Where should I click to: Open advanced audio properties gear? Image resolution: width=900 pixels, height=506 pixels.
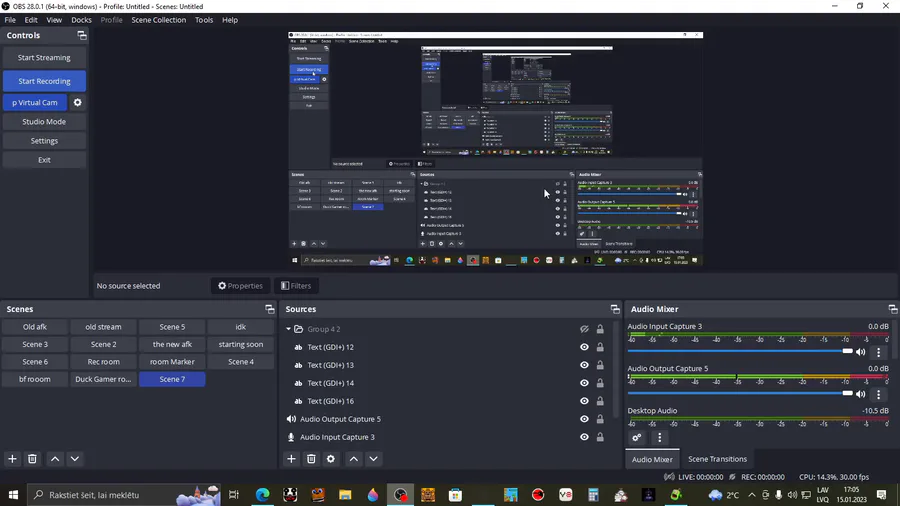[x=637, y=438]
